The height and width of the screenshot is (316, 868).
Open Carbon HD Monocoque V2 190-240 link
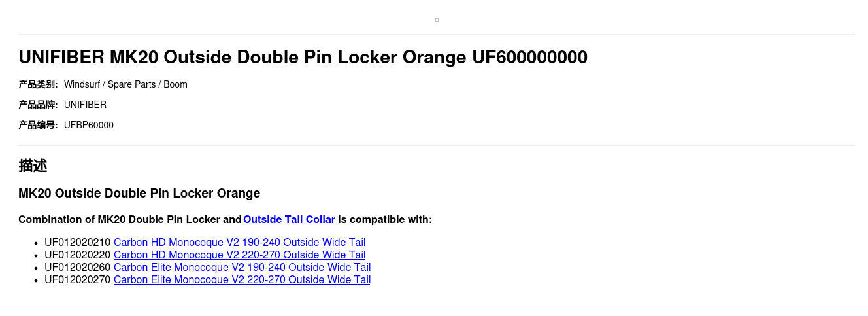(239, 243)
